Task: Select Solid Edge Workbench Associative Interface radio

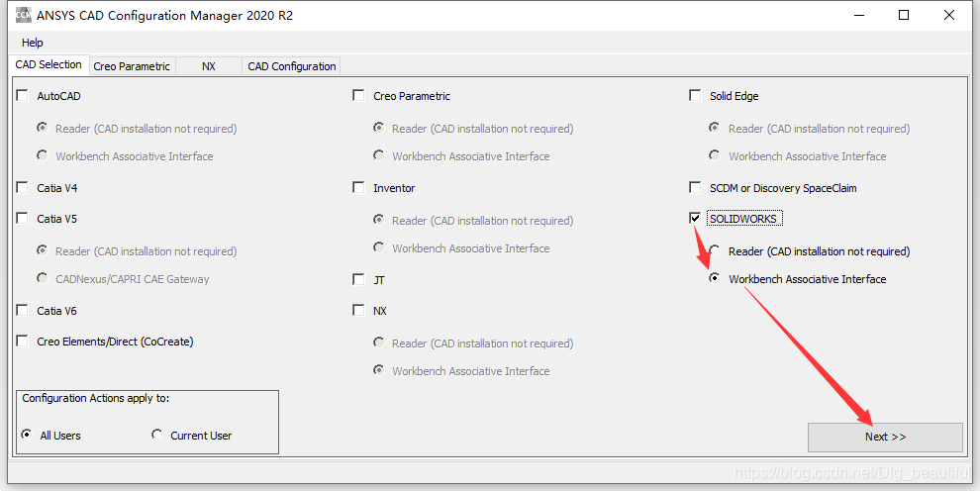Action: tap(715, 155)
